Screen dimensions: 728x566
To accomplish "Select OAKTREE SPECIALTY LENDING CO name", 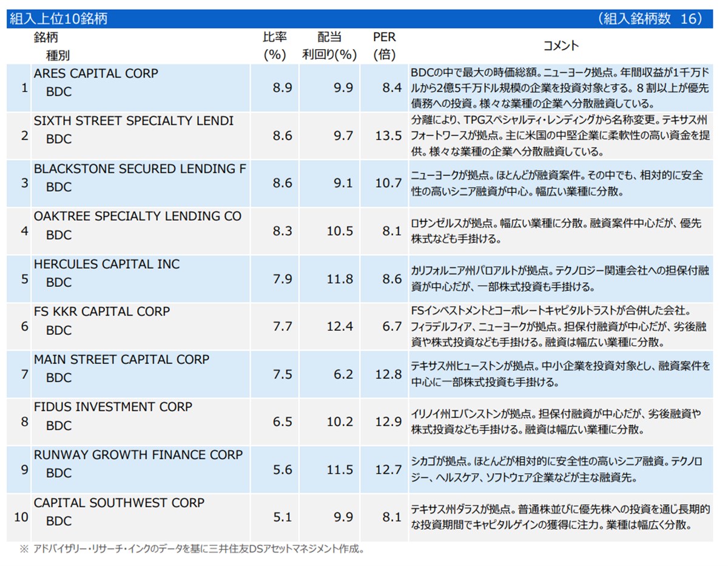I will click(138, 216).
